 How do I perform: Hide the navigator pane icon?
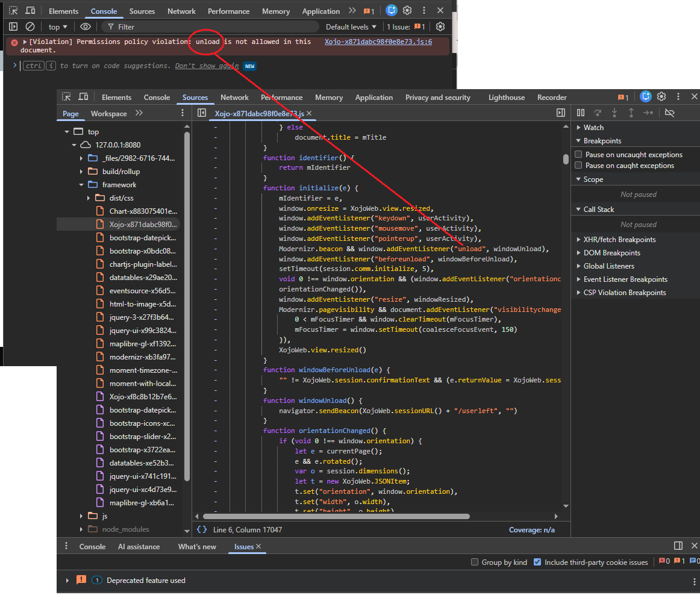[x=202, y=113]
